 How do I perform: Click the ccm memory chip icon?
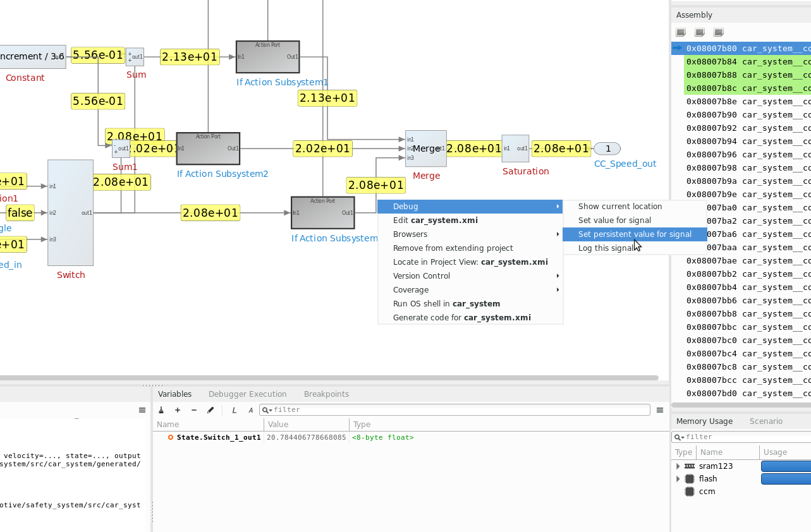pos(690,491)
